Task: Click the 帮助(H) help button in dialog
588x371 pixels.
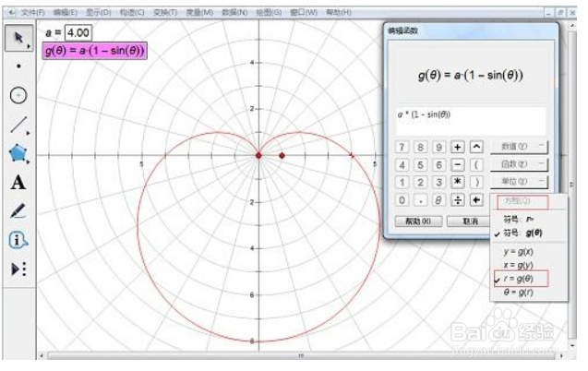Action: (x=418, y=221)
